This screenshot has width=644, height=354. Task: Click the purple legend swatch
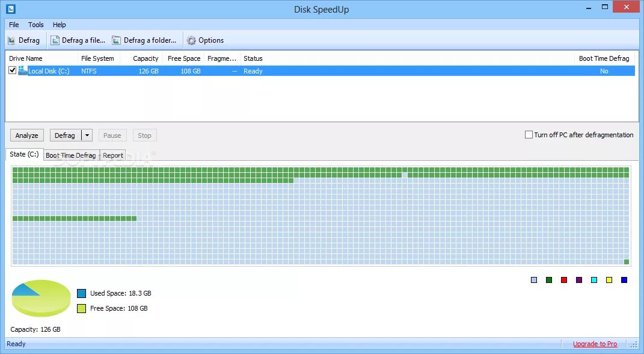click(579, 280)
